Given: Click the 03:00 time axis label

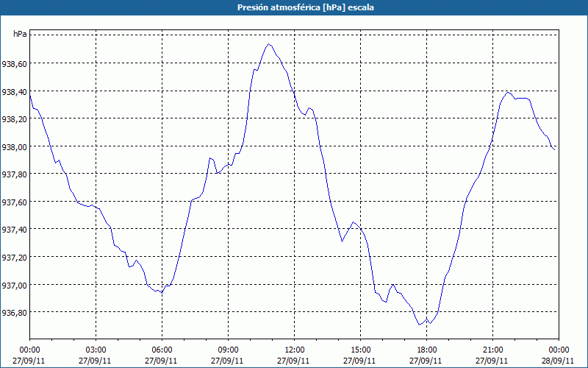Looking at the screenshot, I should tap(96, 350).
